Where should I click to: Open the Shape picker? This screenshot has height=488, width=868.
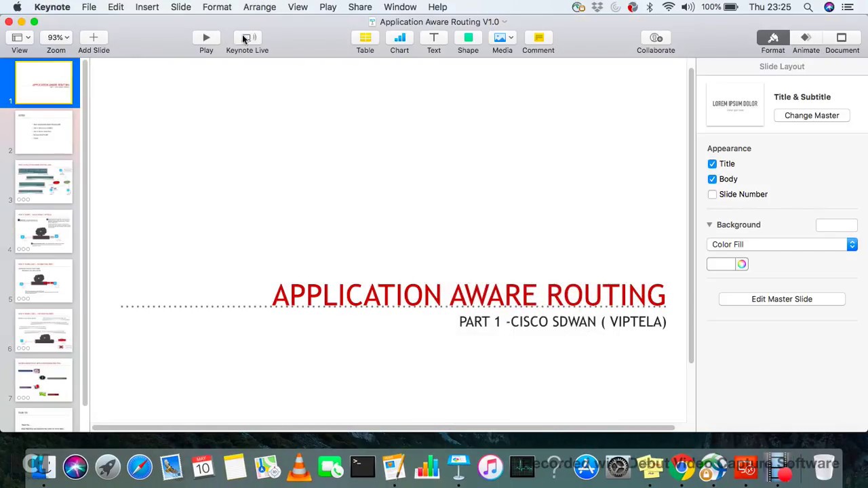[468, 38]
